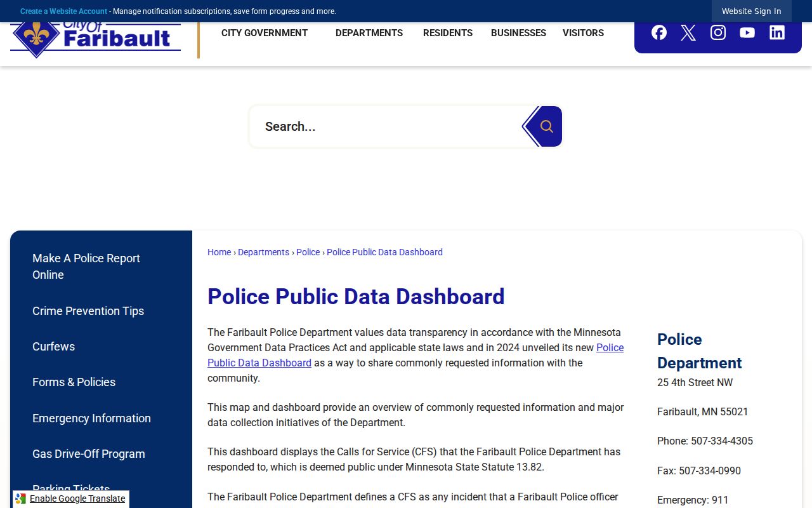This screenshot has height=508, width=812.
Task: Open the City Government menu
Action: [265, 33]
